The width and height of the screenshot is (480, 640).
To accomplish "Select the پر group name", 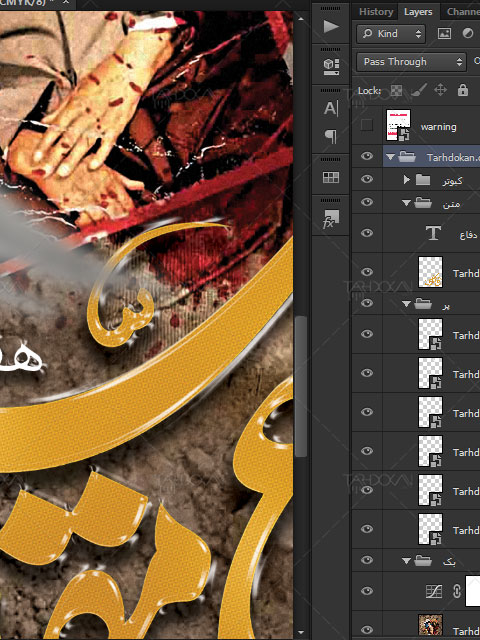I will [446, 306].
